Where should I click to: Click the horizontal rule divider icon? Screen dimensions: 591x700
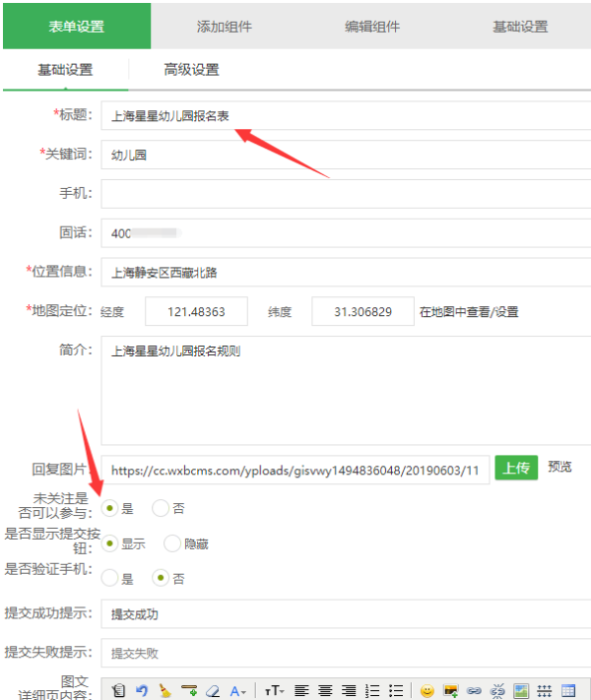544,691
